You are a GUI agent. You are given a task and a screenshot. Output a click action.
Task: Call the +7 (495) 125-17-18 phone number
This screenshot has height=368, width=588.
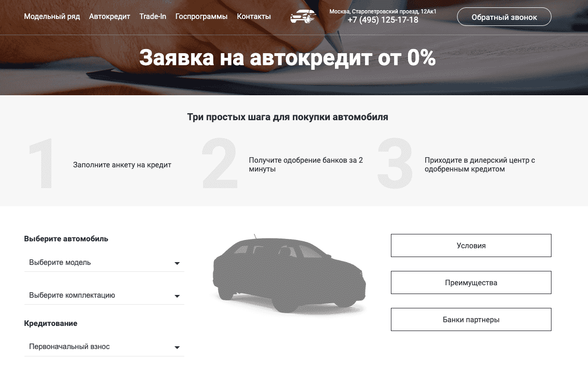pos(383,20)
